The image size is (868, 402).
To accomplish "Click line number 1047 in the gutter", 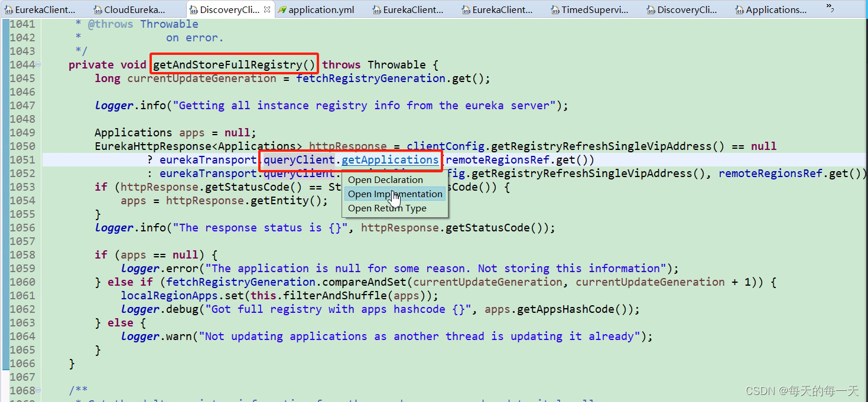I will click(22, 105).
